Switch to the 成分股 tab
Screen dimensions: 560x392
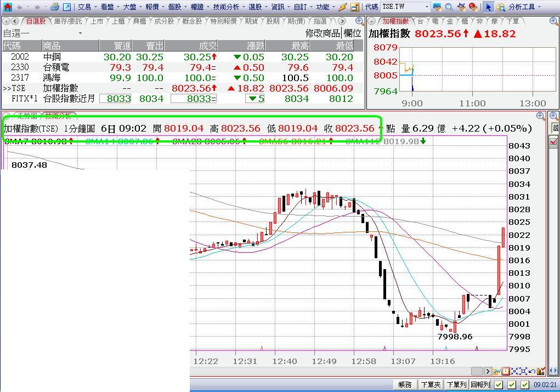pyautogui.click(x=164, y=21)
